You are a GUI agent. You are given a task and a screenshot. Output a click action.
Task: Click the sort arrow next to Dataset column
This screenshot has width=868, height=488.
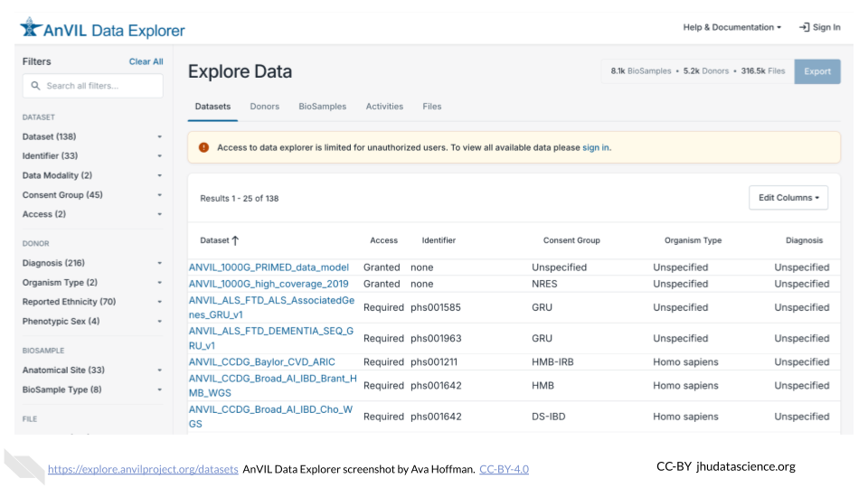235,240
